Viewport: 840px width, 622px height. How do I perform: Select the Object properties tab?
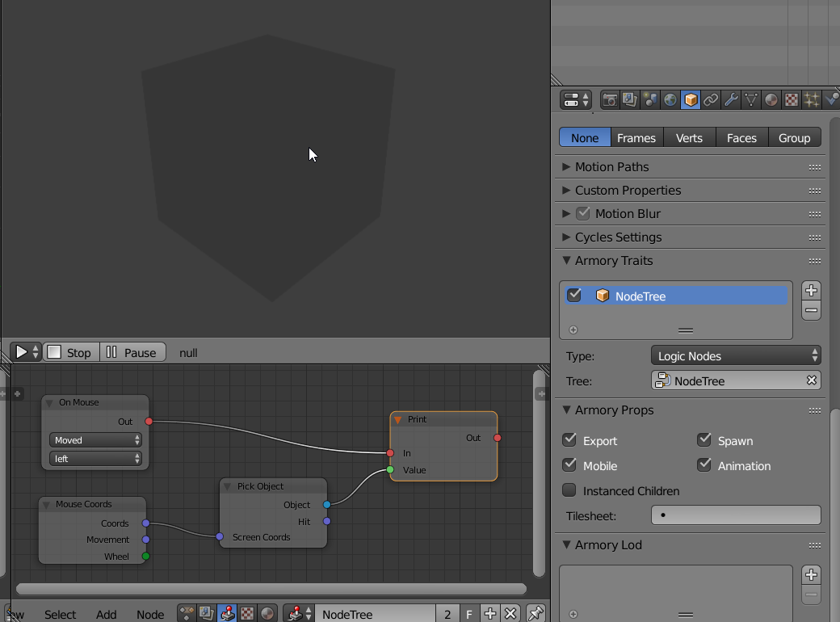(x=691, y=99)
